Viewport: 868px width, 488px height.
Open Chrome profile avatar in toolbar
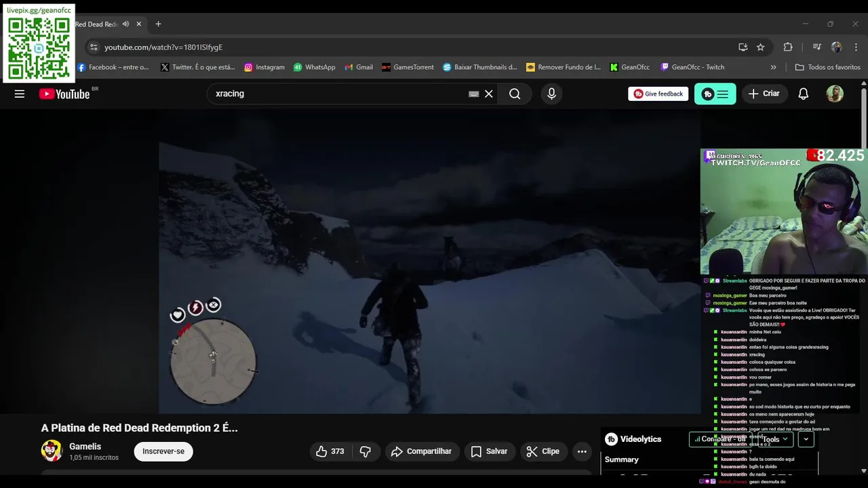(836, 47)
